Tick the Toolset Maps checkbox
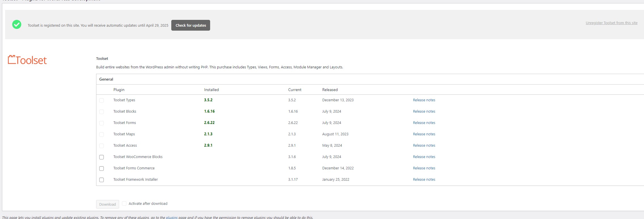The width and height of the screenshot is (644, 219). (x=102, y=134)
